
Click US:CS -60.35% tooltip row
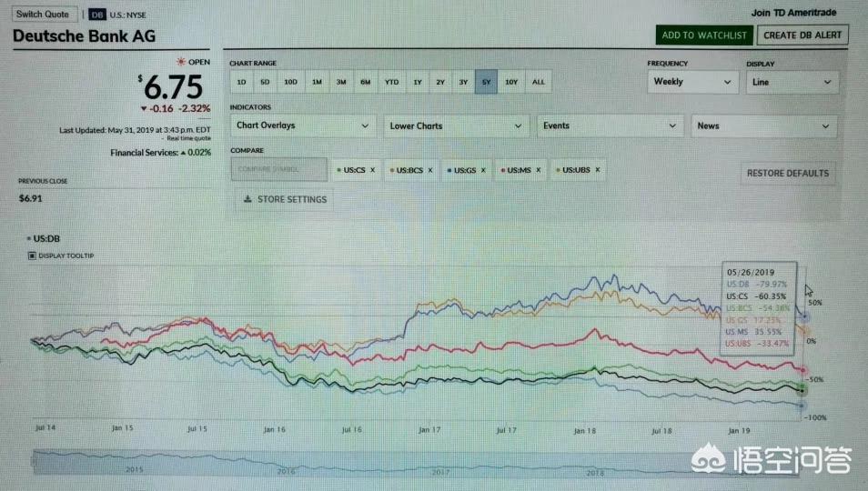coord(756,296)
